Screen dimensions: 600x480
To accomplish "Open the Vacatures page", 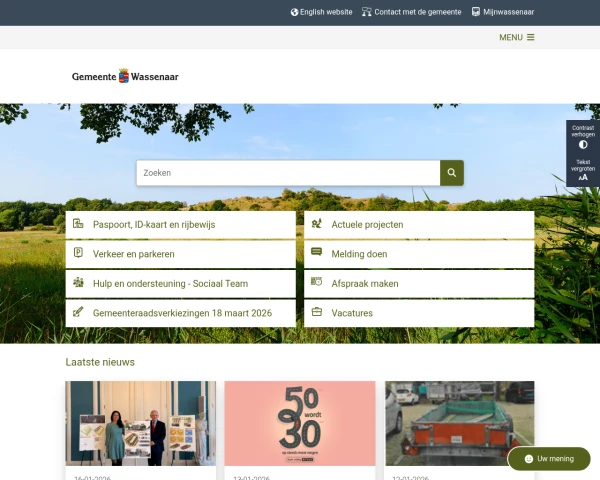I will pos(419,313).
